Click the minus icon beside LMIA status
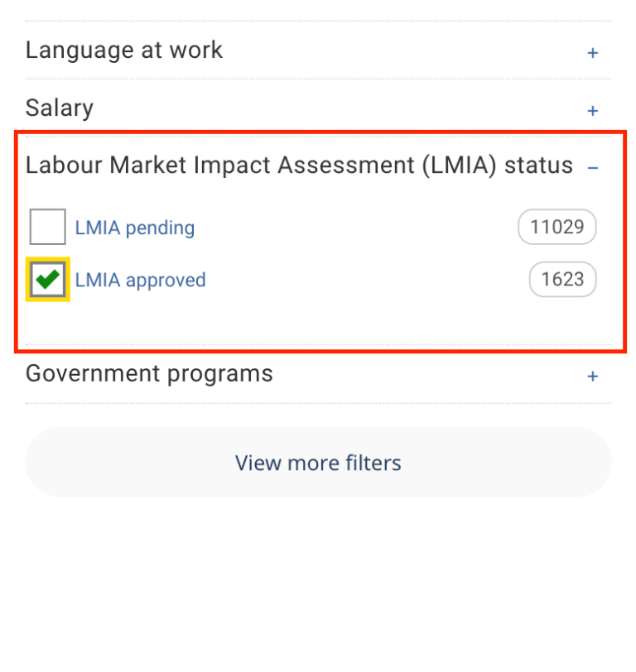 593,167
